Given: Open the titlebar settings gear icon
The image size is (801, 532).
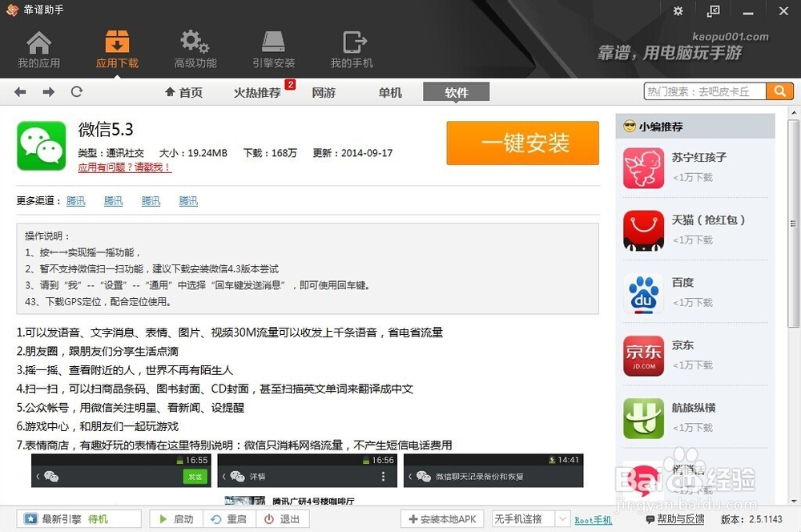Looking at the screenshot, I should (x=678, y=11).
